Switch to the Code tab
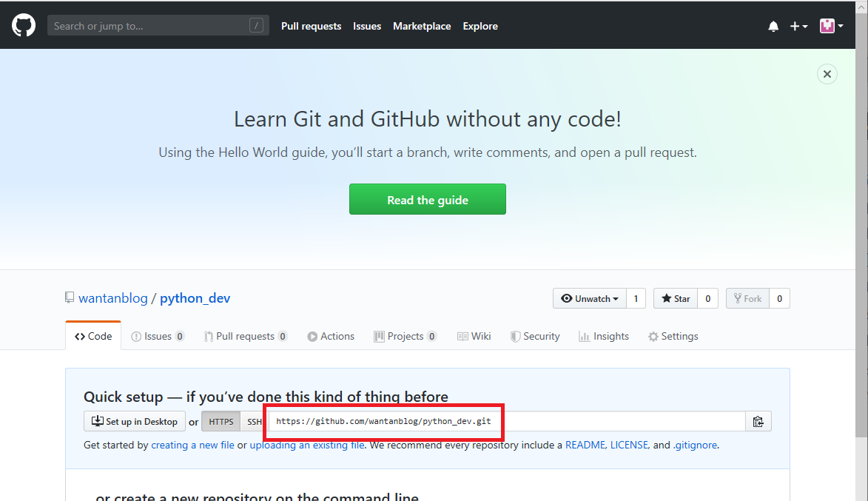The width and height of the screenshot is (868, 501). tap(93, 336)
